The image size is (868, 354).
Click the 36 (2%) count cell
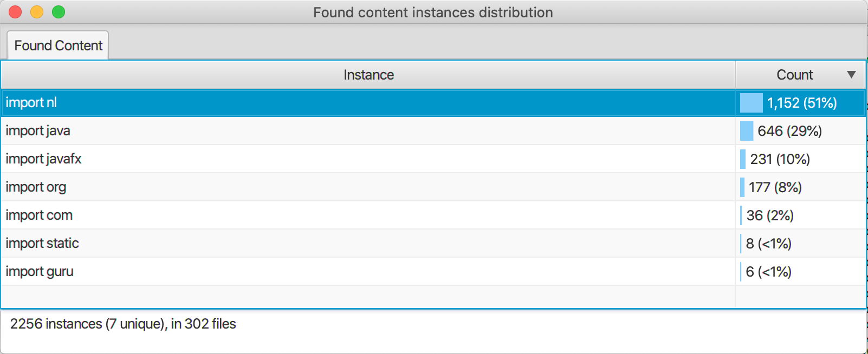800,215
